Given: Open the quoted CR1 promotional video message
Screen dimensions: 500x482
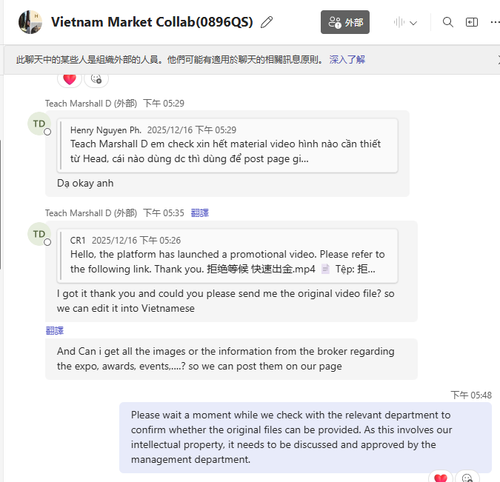Looking at the screenshot, I should [x=227, y=256].
